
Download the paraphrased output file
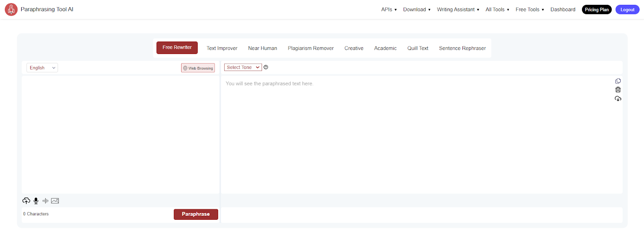618,99
